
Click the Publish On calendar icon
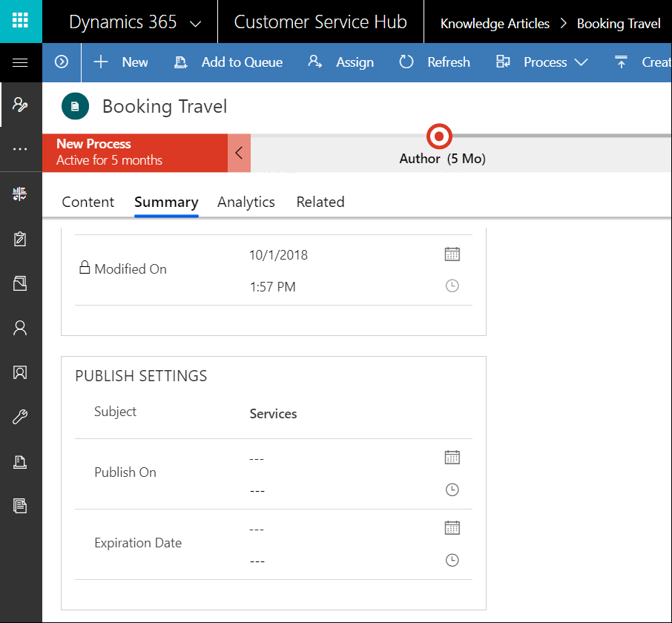(452, 458)
